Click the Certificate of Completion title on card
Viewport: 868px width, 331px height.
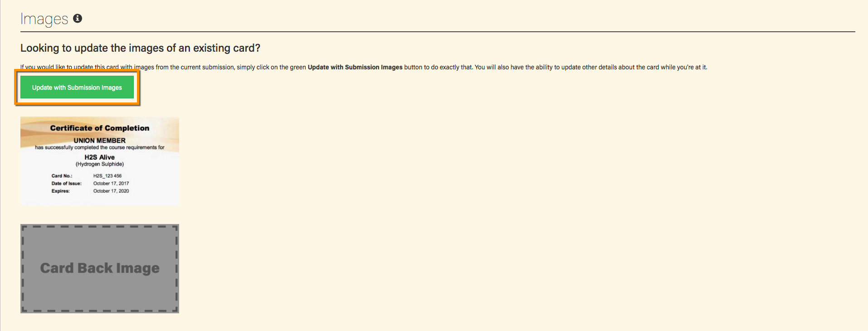click(100, 128)
